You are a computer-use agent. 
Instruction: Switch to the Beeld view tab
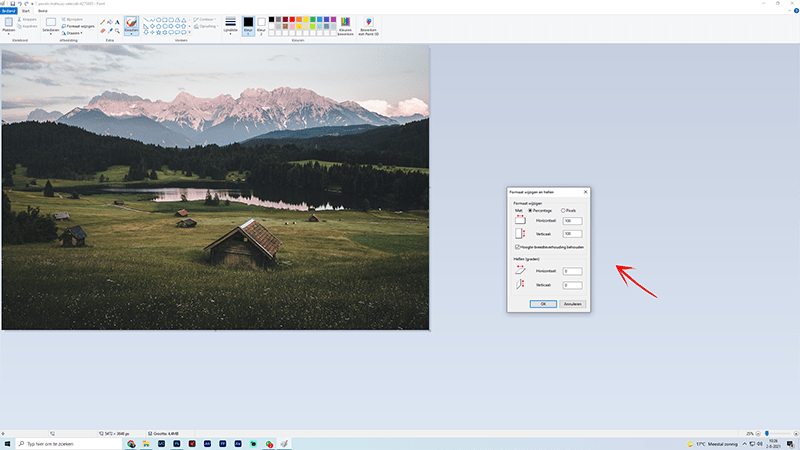(42, 11)
